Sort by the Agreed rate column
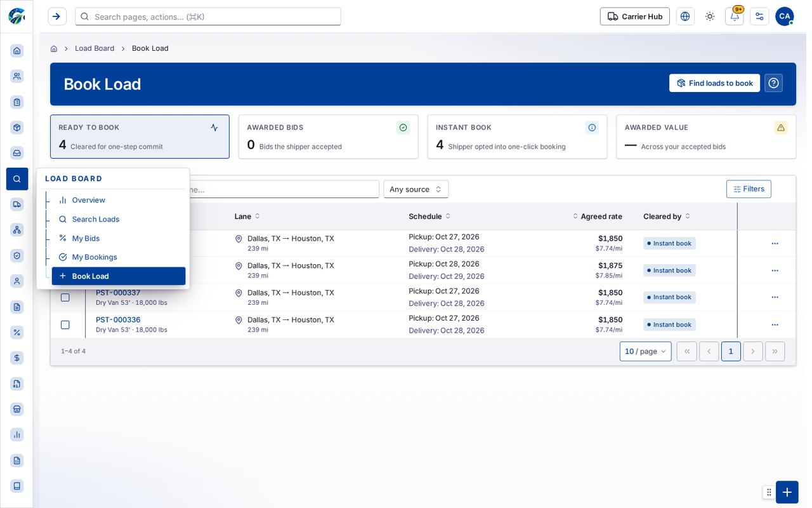This screenshot has width=812, height=508. [597, 217]
